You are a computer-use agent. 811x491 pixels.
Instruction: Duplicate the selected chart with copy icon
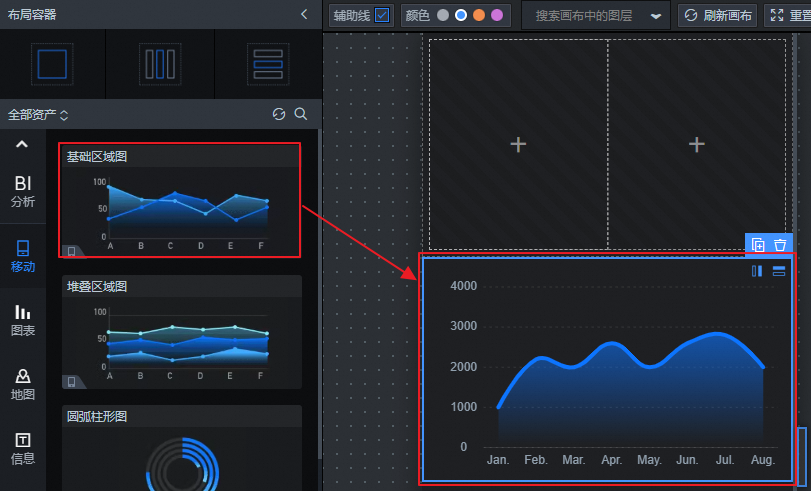pos(758,244)
